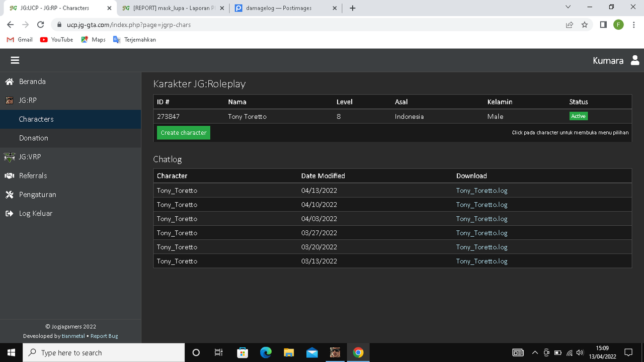Open volume control in tray
The width and height of the screenshot is (644, 362).
click(x=580, y=352)
